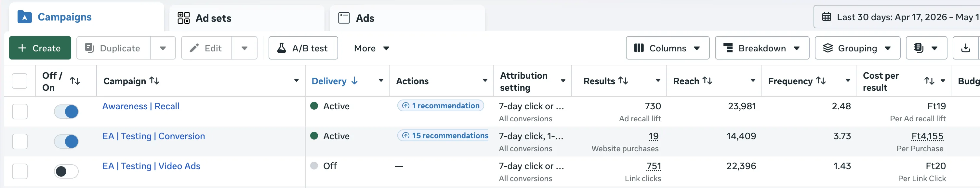Tick the select-all campaigns checkbox
The image size is (980, 188).
[20, 81]
